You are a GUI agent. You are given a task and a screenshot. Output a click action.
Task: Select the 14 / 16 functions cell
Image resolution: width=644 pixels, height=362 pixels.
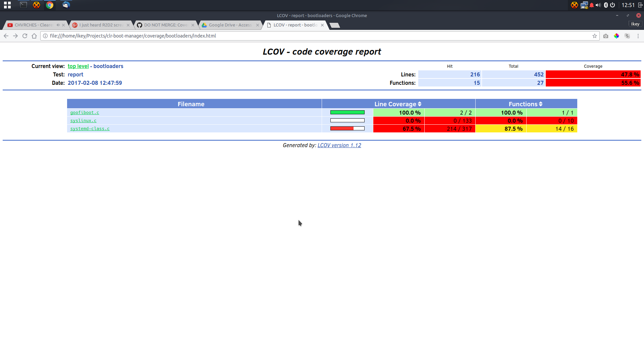(x=552, y=129)
